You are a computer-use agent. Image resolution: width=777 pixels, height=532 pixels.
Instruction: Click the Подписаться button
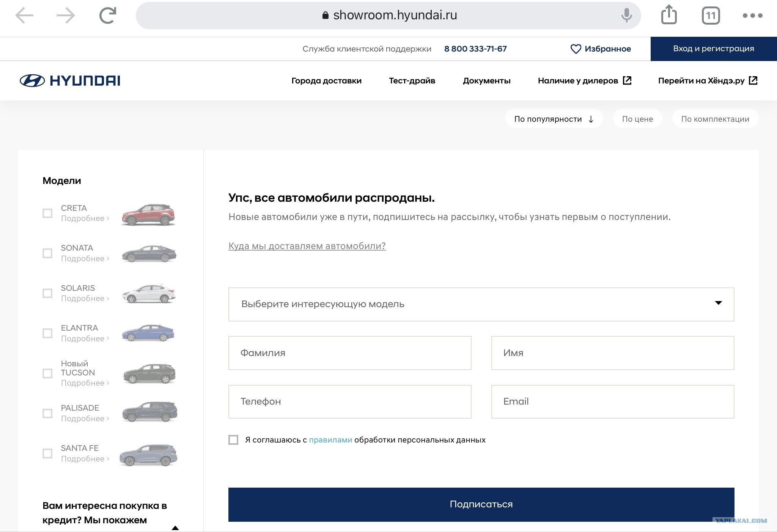coord(481,504)
